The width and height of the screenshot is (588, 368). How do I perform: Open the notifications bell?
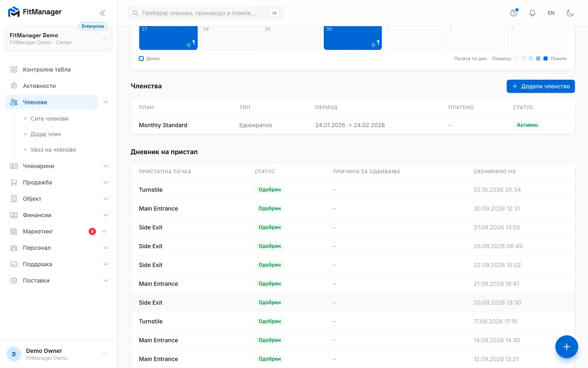coord(532,13)
